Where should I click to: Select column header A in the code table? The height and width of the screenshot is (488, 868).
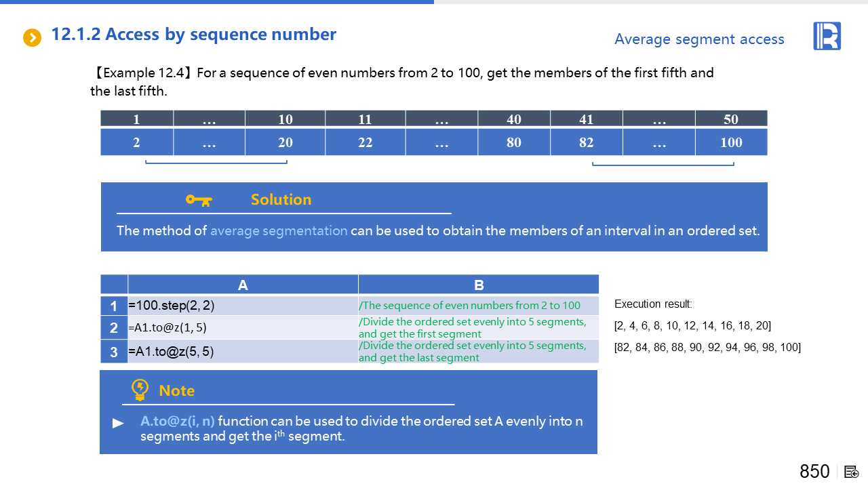point(243,285)
